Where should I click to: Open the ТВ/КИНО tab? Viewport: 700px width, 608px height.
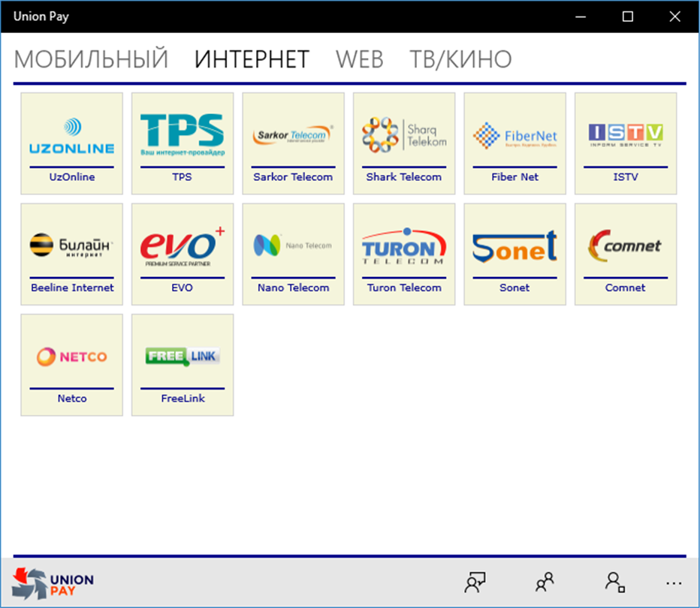pyautogui.click(x=460, y=59)
